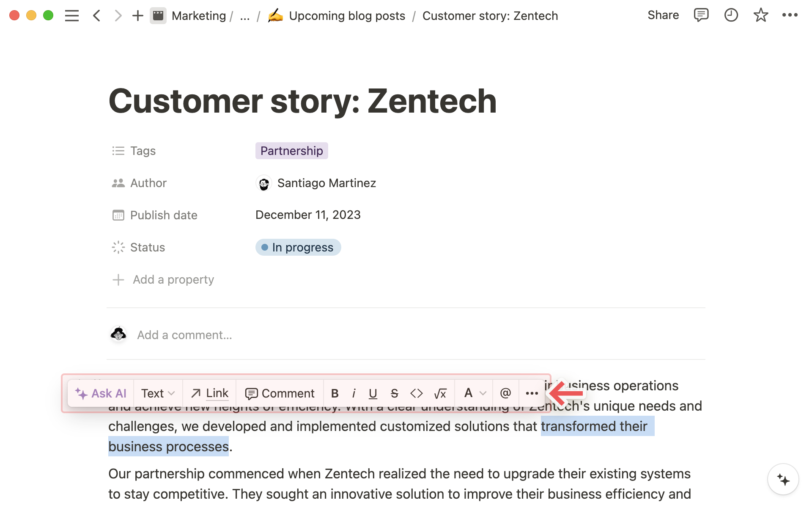This screenshot has width=812, height=508.
Task: Mark selection as inline code
Action: pyautogui.click(x=417, y=394)
